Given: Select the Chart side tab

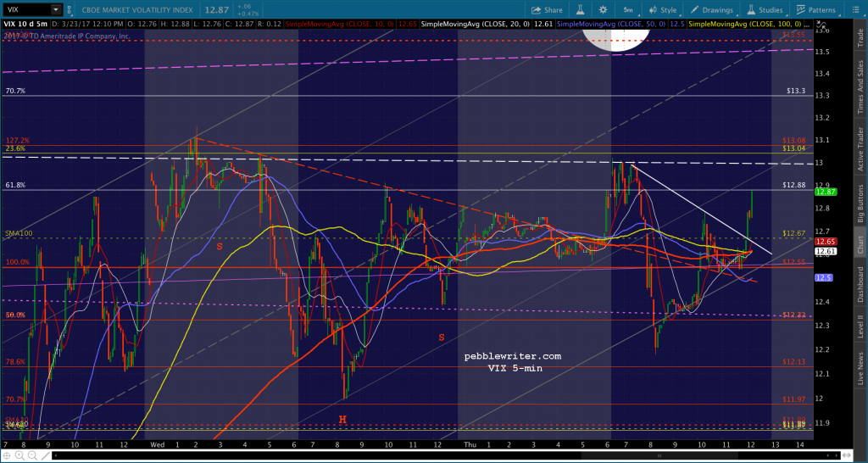Looking at the screenshot, I should pos(860,245).
